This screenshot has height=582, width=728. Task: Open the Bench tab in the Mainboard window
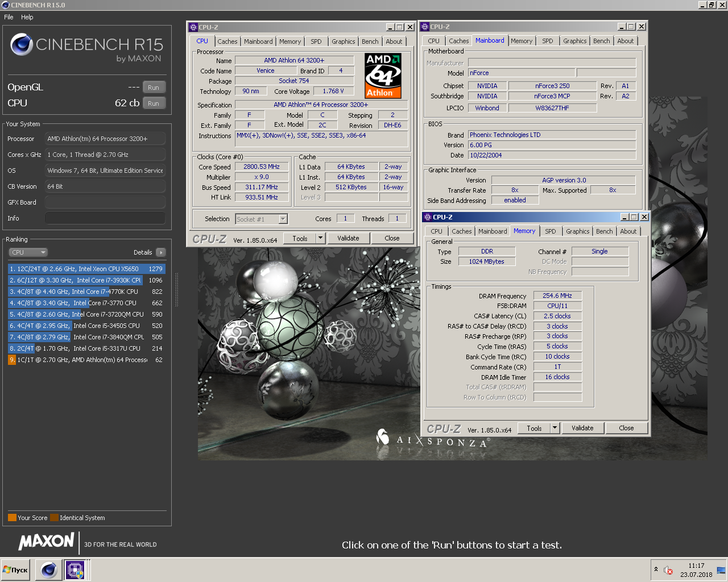pyautogui.click(x=602, y=41)
